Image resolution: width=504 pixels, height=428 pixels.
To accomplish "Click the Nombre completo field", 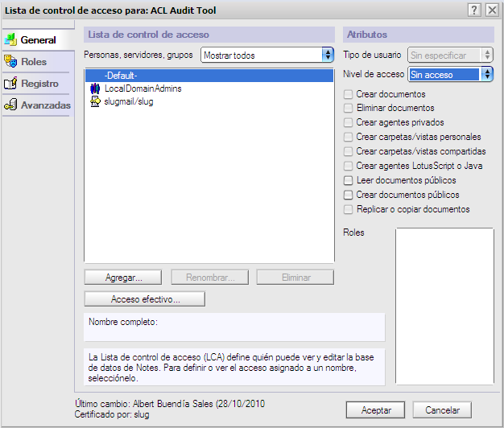I will [x=234, y=327].
